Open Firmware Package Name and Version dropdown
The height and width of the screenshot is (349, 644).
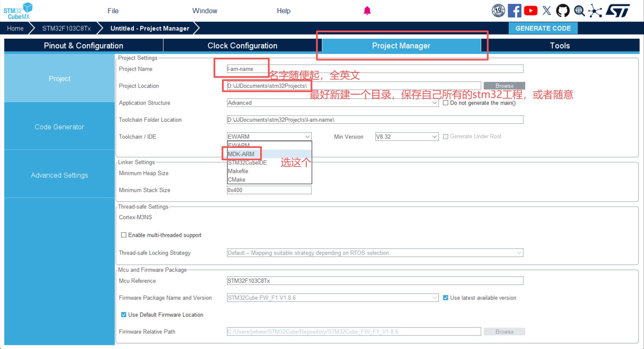click(333, 298)
